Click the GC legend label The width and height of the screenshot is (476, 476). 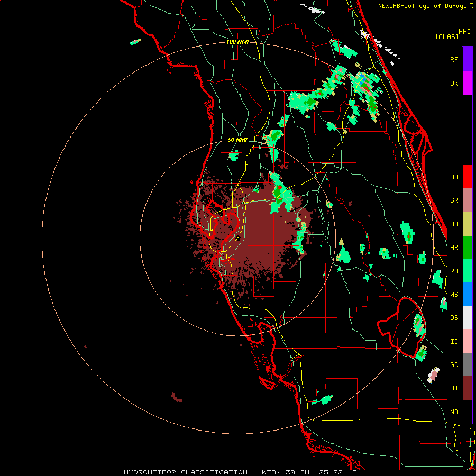coord(454,364)
